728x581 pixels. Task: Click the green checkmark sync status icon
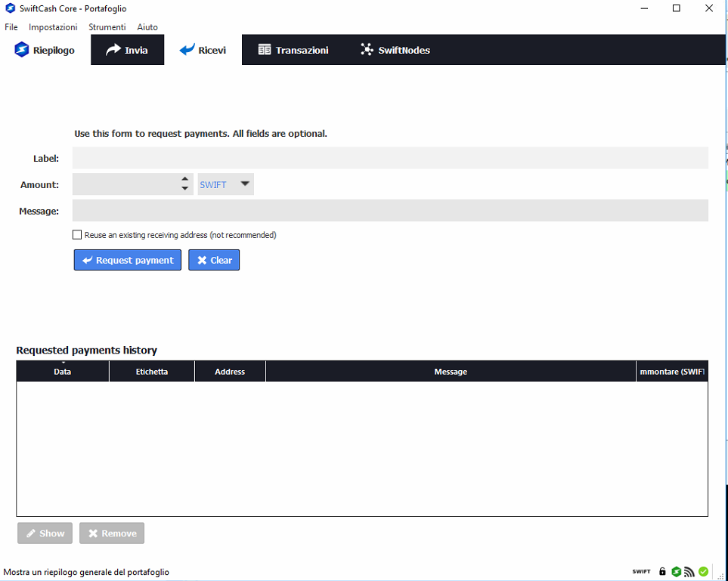[x=703, y=571]
